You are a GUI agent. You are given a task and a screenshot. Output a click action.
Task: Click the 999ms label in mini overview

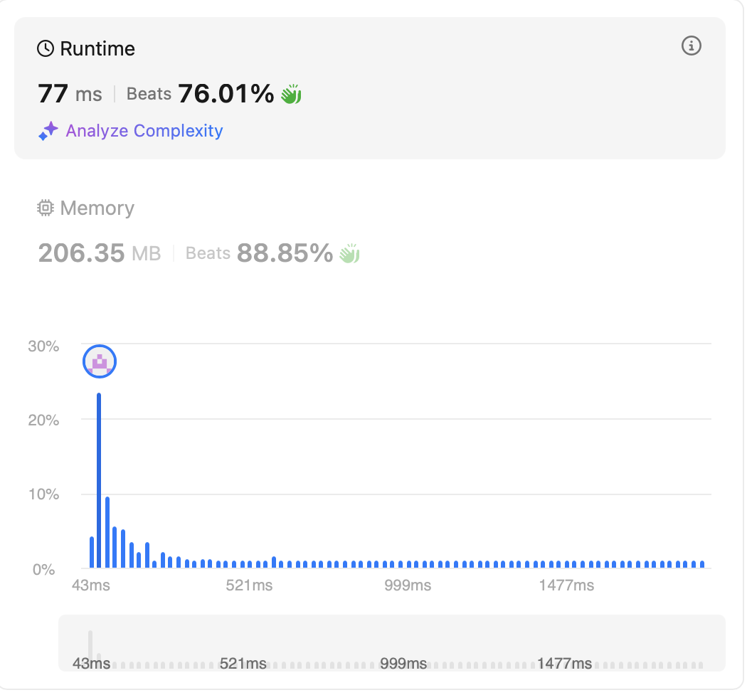[x=403, y=664]
